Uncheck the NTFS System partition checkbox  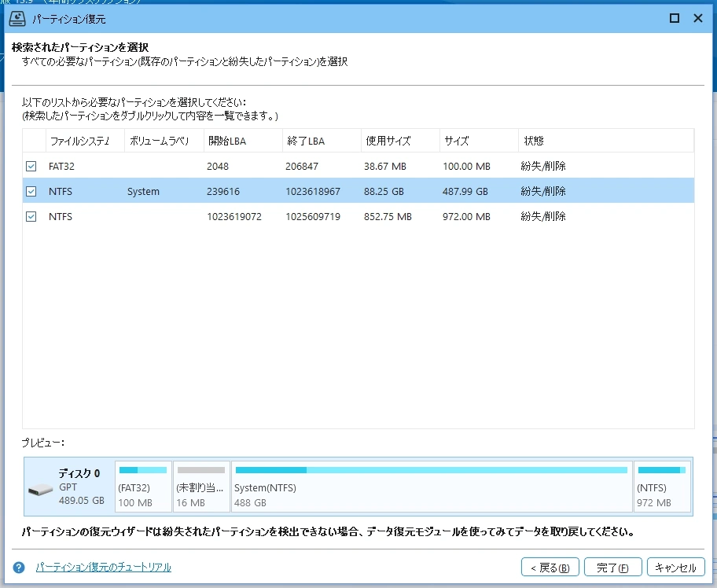point(31,191)
